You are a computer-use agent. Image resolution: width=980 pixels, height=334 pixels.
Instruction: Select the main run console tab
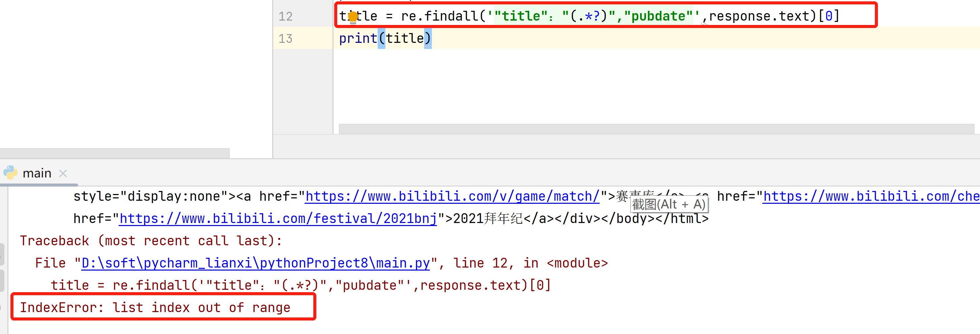pyautogui.click(x=37, y=173)
